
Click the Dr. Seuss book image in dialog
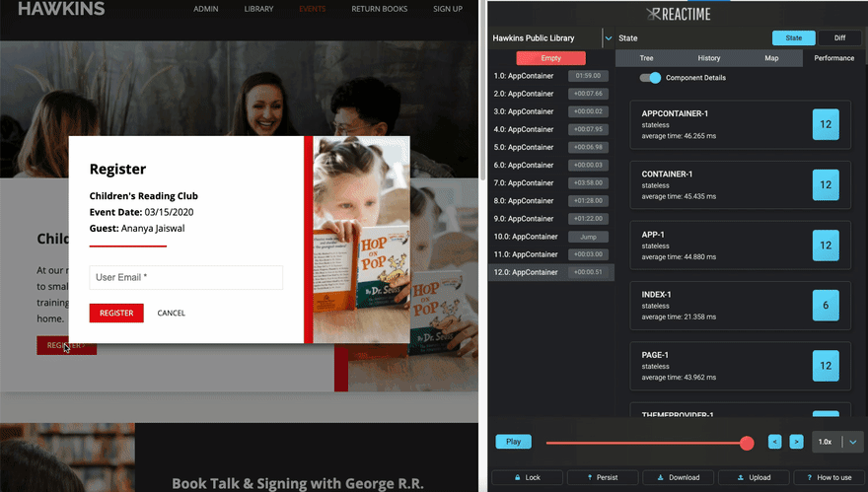pos(361,240)
